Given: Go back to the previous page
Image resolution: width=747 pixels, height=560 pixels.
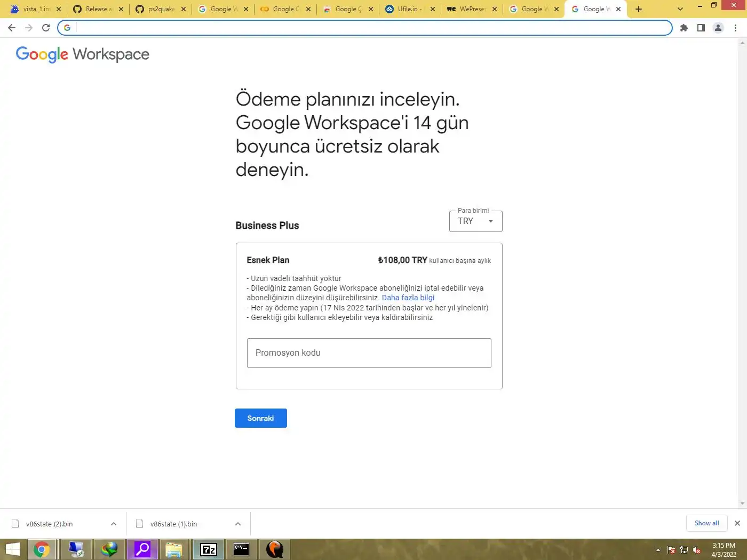Looking at the screenshot, I should (12, 28).
